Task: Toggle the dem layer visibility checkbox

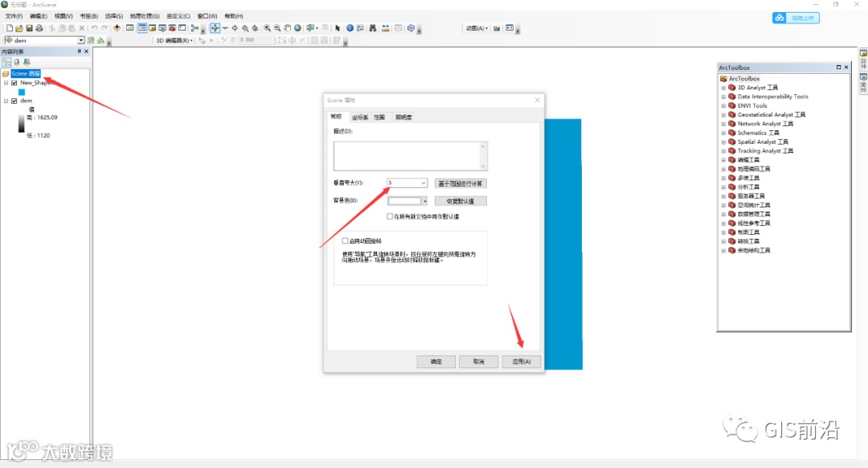Action: (14, 101)
